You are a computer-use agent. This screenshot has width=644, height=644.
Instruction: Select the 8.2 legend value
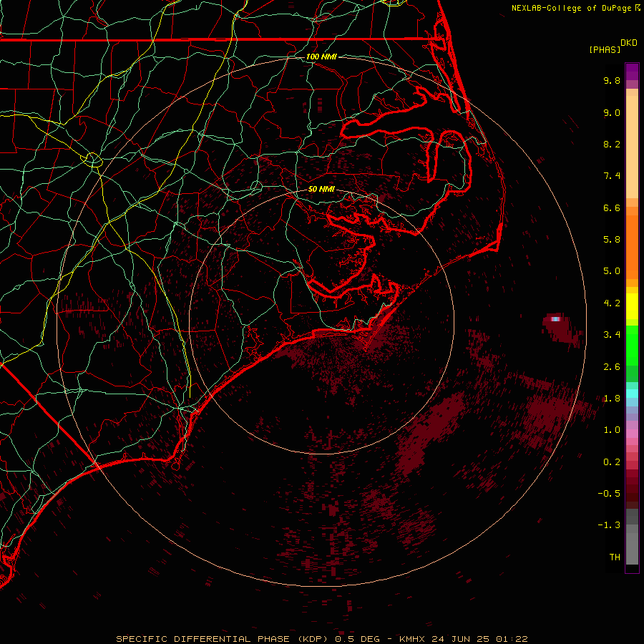coord(612,144)
